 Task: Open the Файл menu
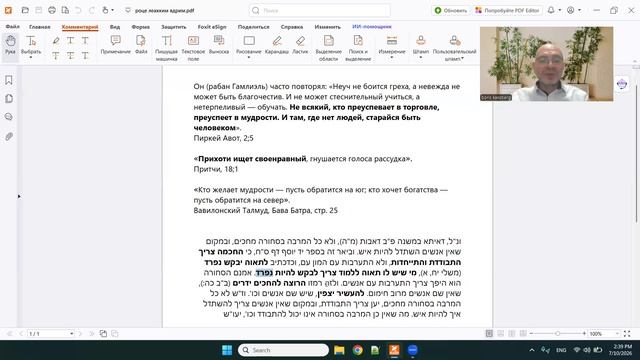point(13,27)
